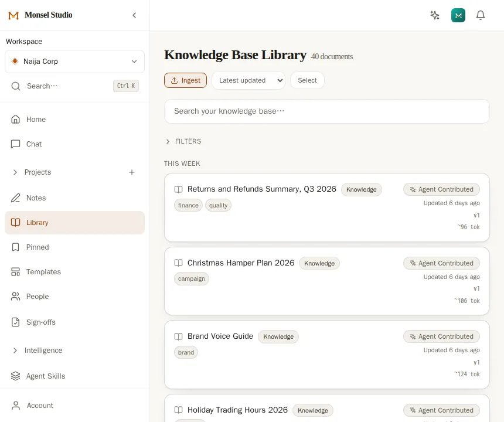Viewport: 504px width, 422px height.
Task: Click the book icon beside Returns and Refunds
Action: point(178,189)
